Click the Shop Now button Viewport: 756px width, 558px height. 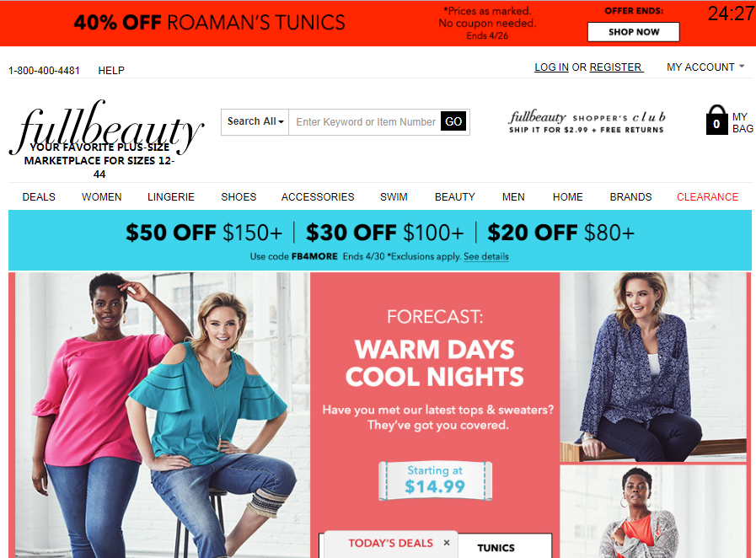pos(633,32)
